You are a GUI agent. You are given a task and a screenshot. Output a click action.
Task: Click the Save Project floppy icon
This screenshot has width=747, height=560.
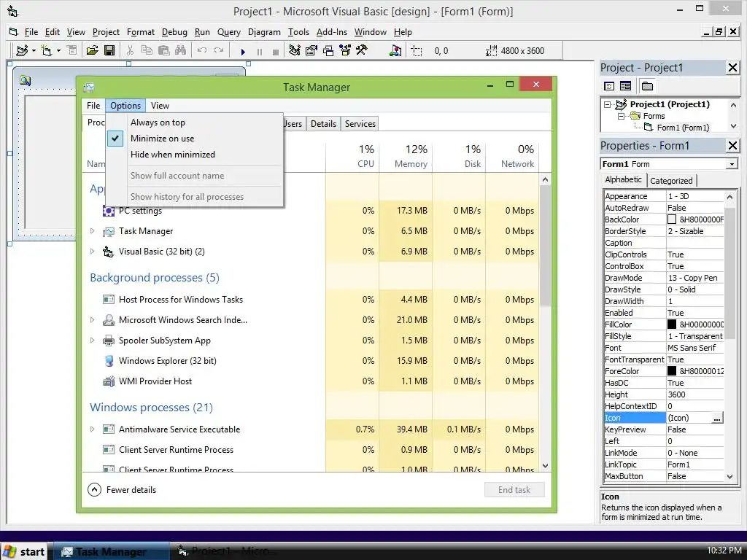109,50
